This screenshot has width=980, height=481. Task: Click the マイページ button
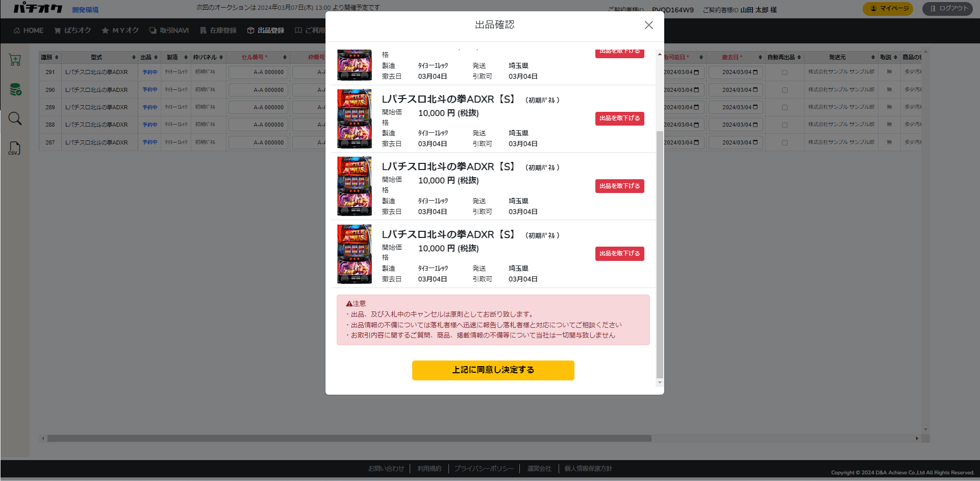click(x=888, y=9)
